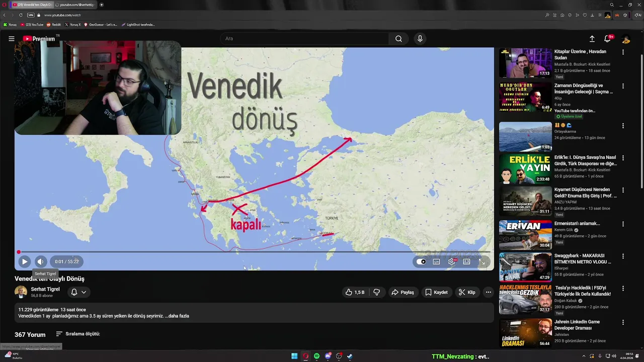This screenshot has width=644, height=362.
Task: Open browser downloads toolbar icon
Action: [x=592, y=15]
